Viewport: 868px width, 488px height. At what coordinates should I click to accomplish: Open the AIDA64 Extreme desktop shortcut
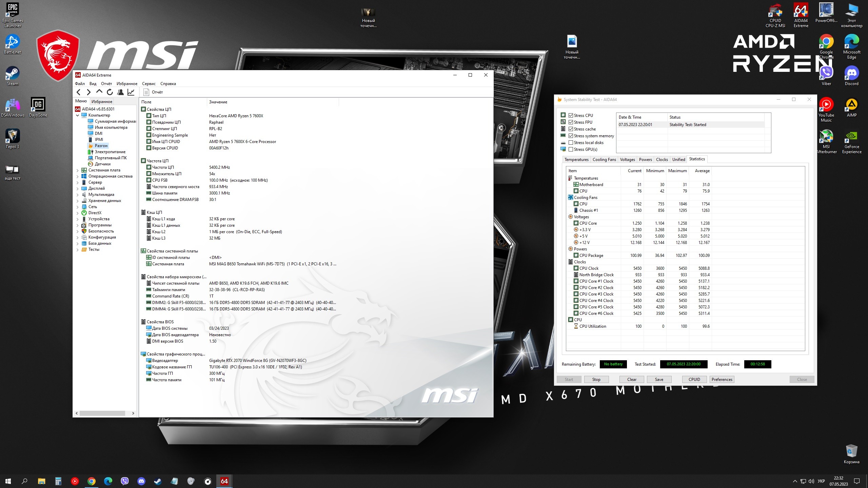pyautogui.click(x=801, y=15)
